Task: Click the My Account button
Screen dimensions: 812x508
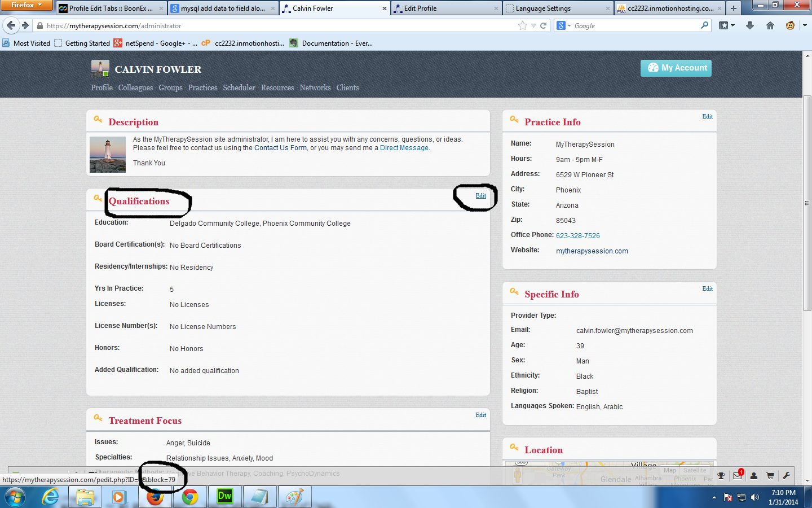Action: [676, 68]
